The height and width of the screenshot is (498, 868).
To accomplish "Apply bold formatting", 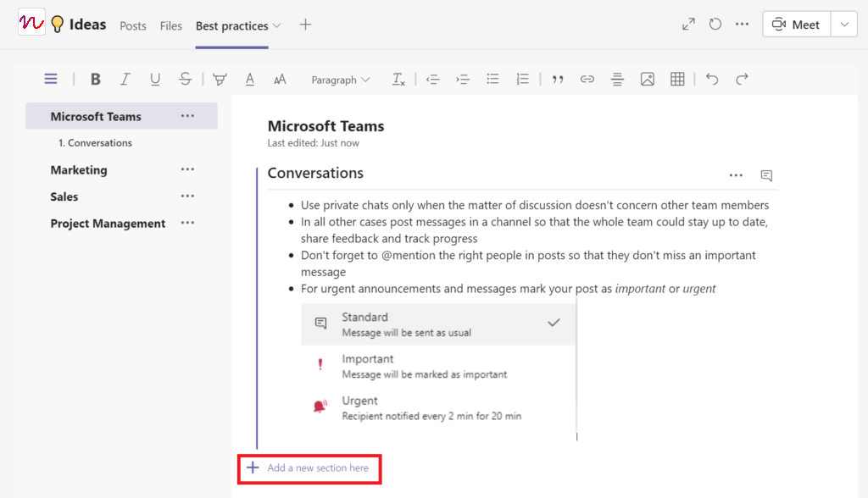I will pos(95,79).
